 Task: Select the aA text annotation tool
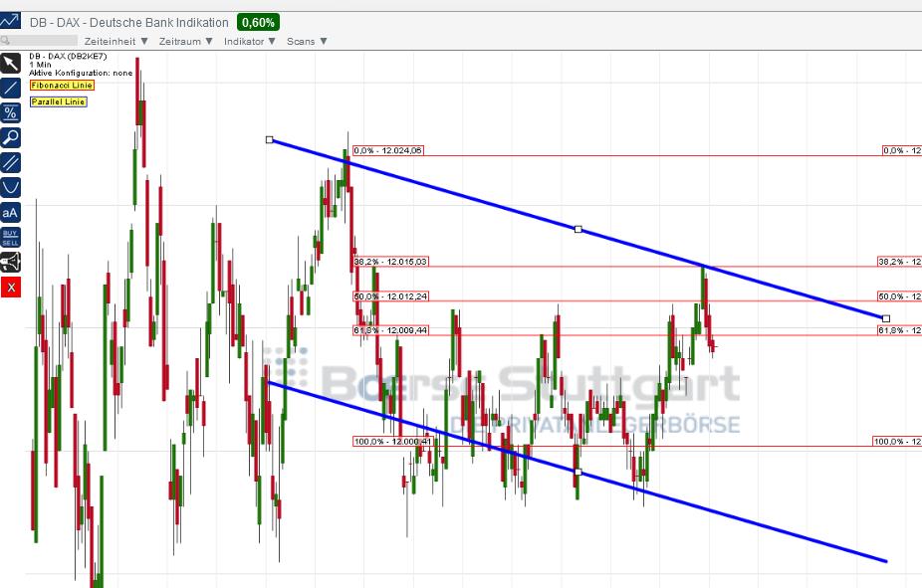pos(12,212)
